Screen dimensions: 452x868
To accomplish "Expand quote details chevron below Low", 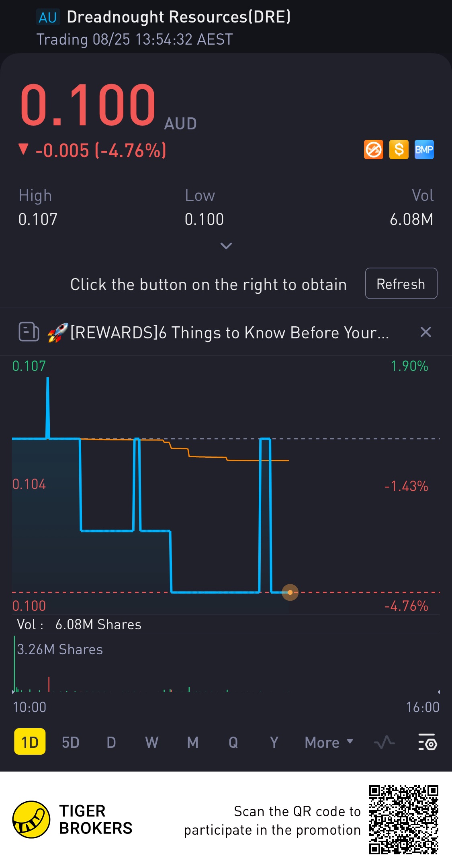I will (226, 246).
